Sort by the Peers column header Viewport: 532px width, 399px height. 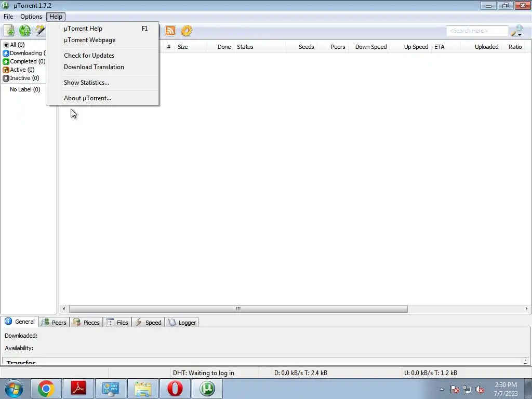(x=333, y=47)
